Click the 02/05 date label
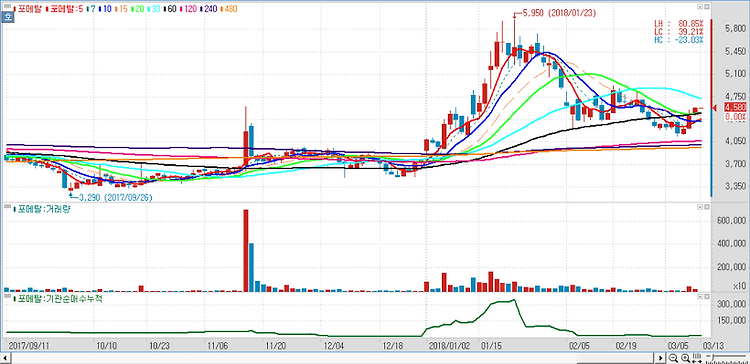 tap(579, 345)
